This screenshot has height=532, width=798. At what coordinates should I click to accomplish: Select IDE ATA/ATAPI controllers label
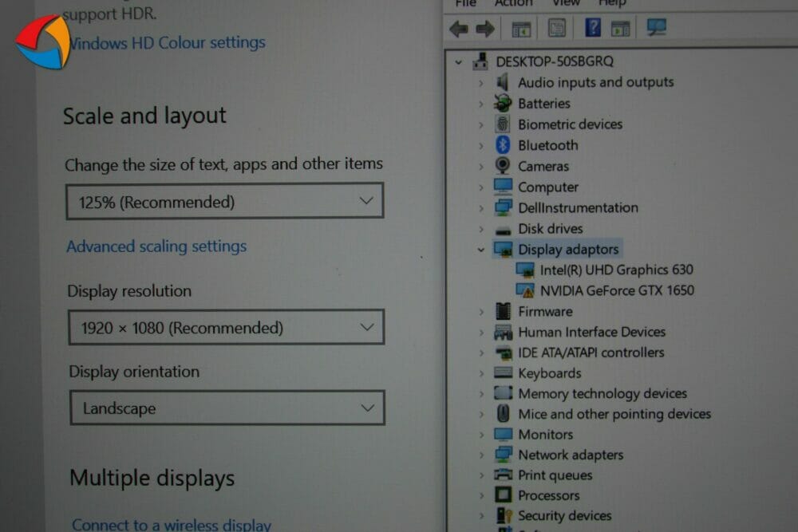[591, 353]
